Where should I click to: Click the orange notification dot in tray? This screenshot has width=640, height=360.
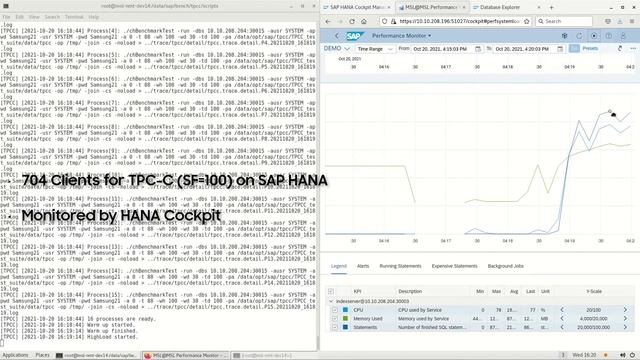tap(606, 356)
